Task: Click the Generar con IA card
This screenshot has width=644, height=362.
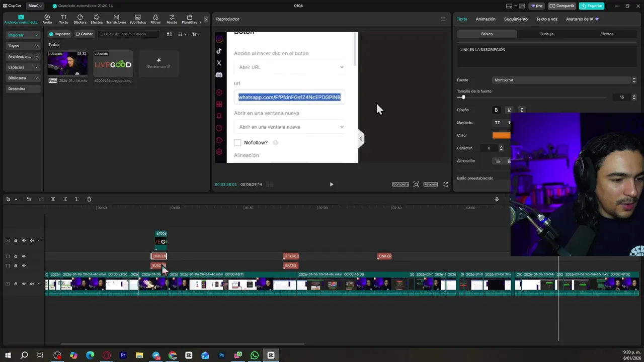Action: [158, 63]
